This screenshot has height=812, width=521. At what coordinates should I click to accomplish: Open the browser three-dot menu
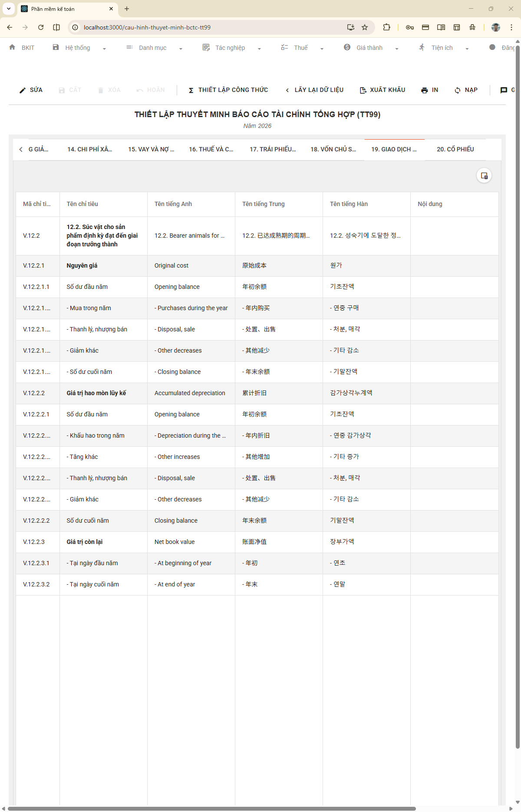(x=511, y=27)
